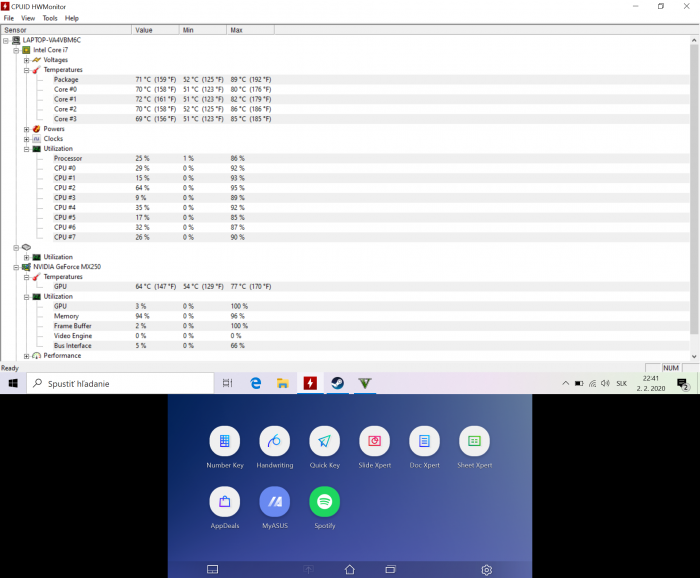Expand the Clocks node
700x578 pixels.
tap(27, 139)
